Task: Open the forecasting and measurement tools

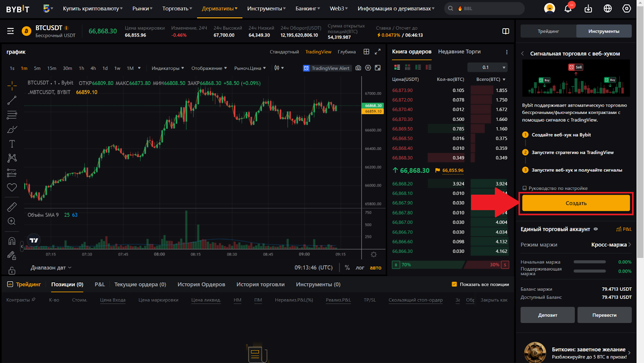Action: click(x=12, y=173)
